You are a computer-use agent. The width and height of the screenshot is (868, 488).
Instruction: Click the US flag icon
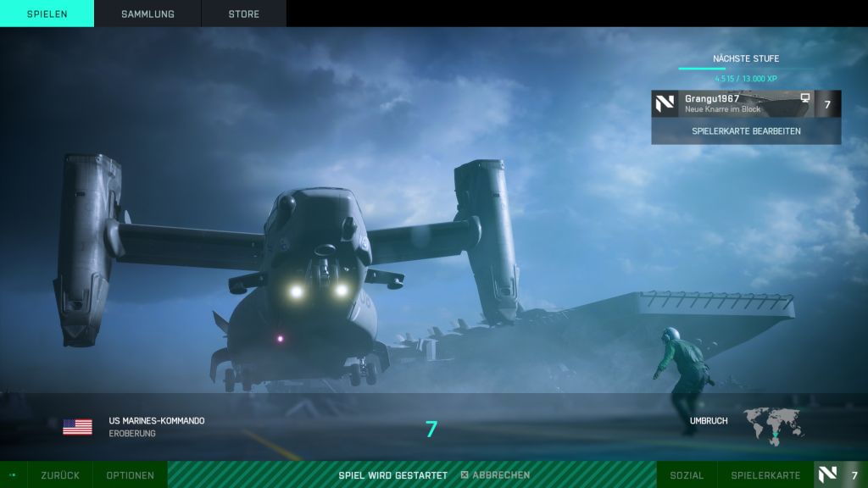point(77,427)
